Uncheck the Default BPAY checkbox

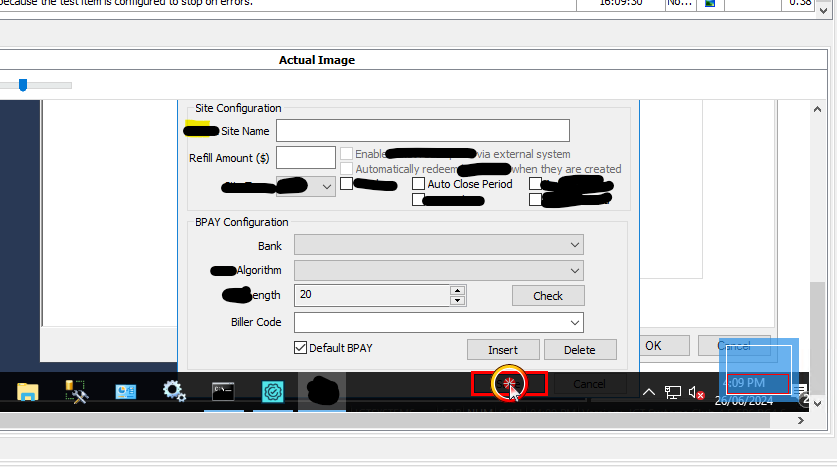pos(300,348)
